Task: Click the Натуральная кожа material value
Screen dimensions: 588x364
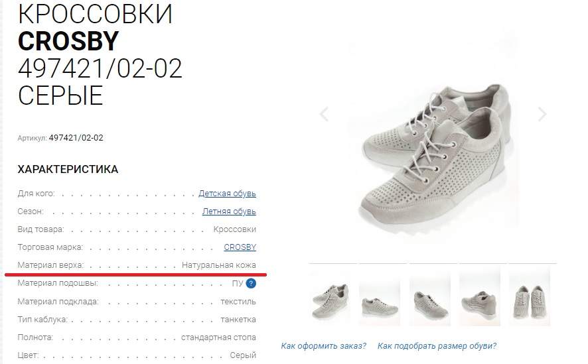Action: pyautogui.click(x=219, y=265)
